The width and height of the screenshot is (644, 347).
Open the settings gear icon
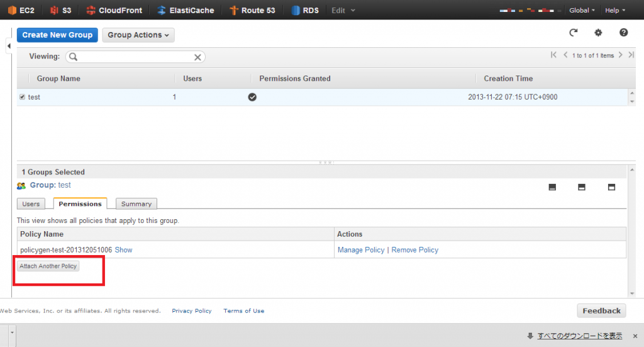598,33
